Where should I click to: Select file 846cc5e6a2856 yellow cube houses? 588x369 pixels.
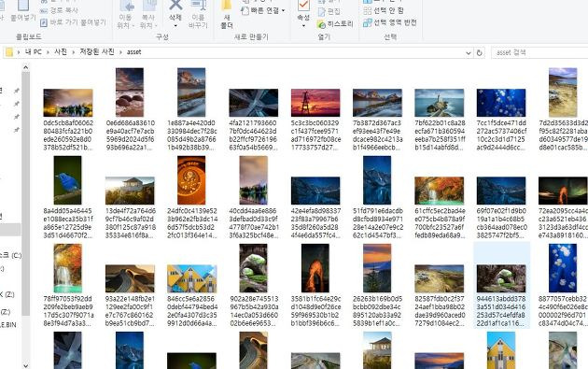(191, 279)
